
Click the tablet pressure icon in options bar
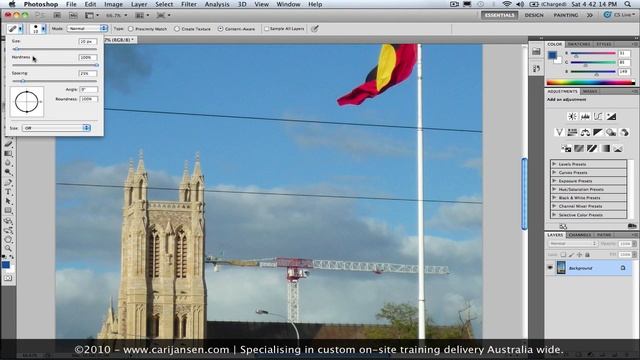pyautogui.click(x=315, y=29)
